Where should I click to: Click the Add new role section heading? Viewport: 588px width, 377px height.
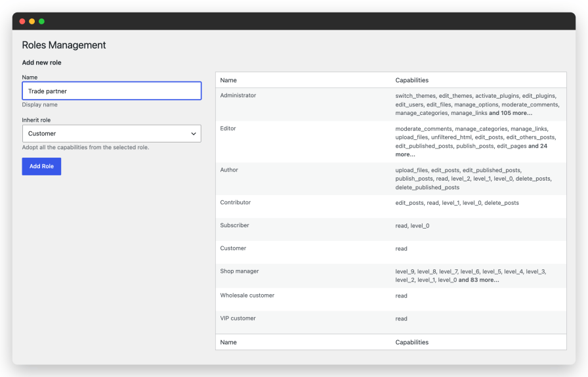click(x=41, y=62)
